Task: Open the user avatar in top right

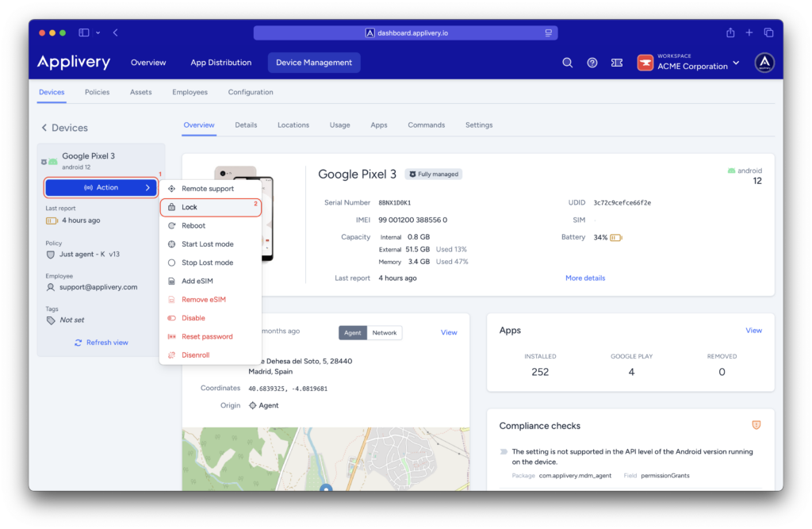Action: click(764, 63)
